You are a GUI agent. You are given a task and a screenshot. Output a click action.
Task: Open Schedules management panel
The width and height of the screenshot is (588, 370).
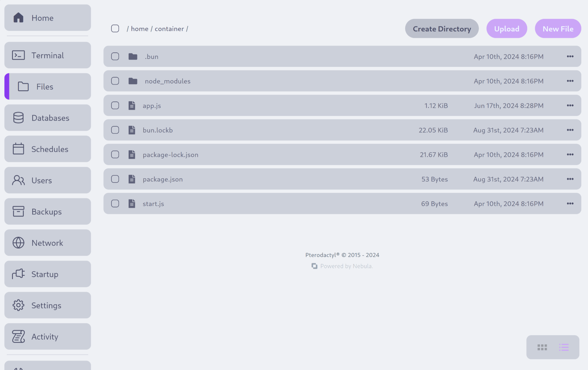[47, 148]
